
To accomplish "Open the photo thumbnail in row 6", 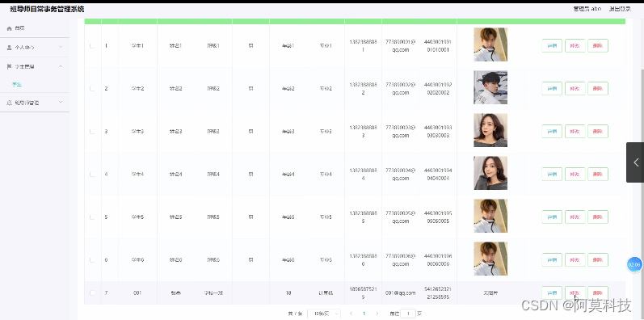I will point(490,259).
